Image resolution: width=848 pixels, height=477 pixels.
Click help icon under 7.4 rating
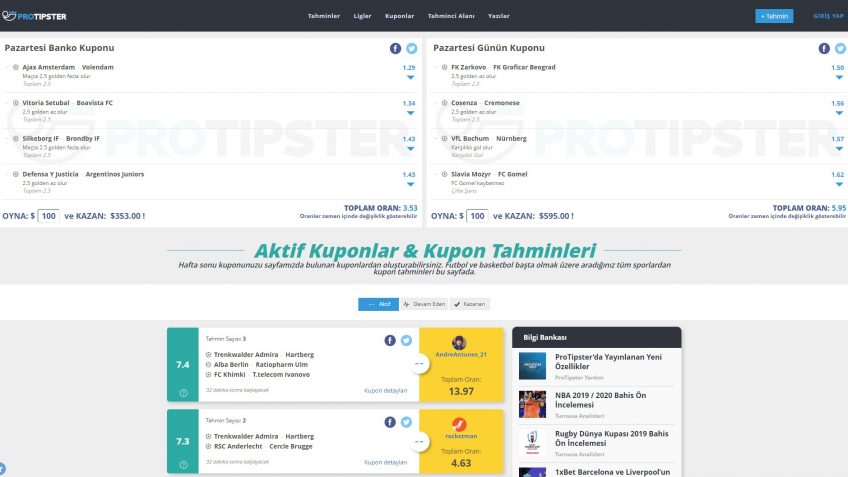[x=183, y=393]
